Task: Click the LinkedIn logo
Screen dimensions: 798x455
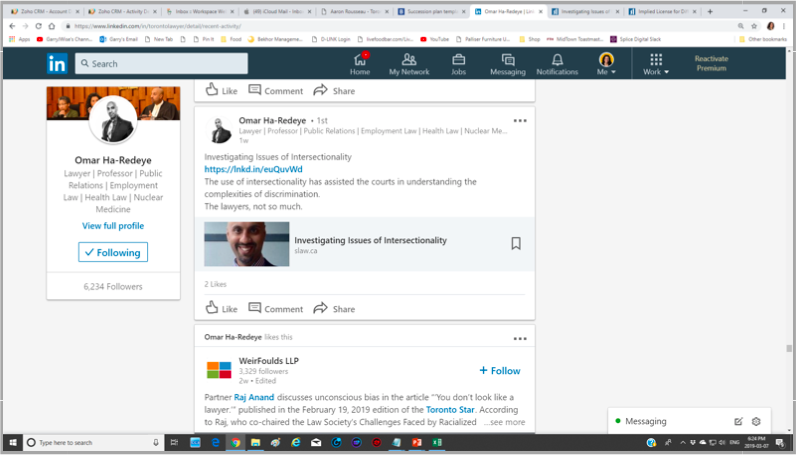Action: (x=57, y=64)
